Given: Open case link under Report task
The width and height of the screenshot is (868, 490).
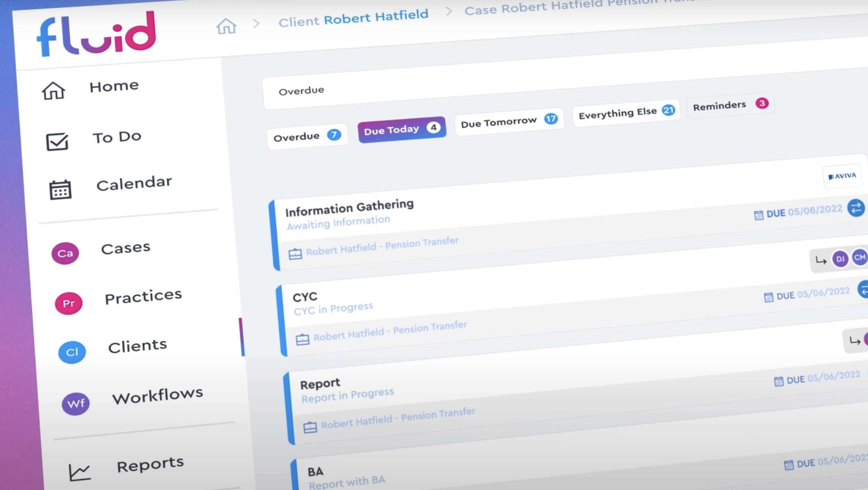Looking at the screenshot, I should click(398, 418).
